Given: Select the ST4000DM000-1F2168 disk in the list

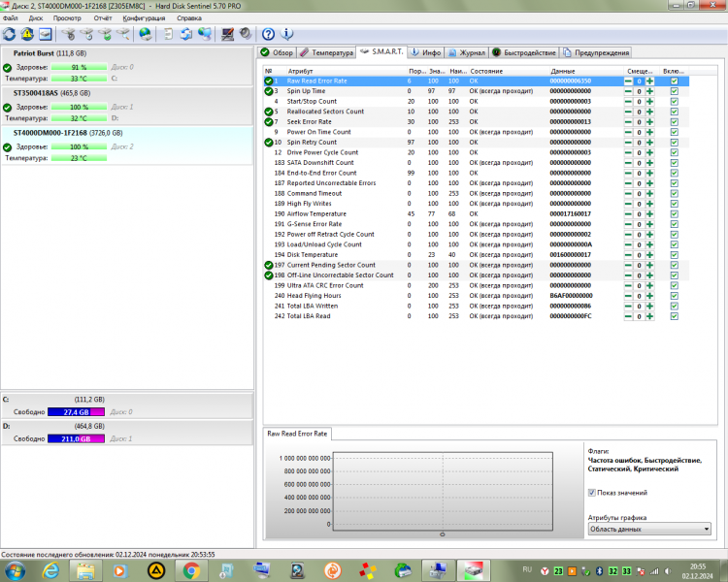Looking at the screenshot, I should point(127,145).
